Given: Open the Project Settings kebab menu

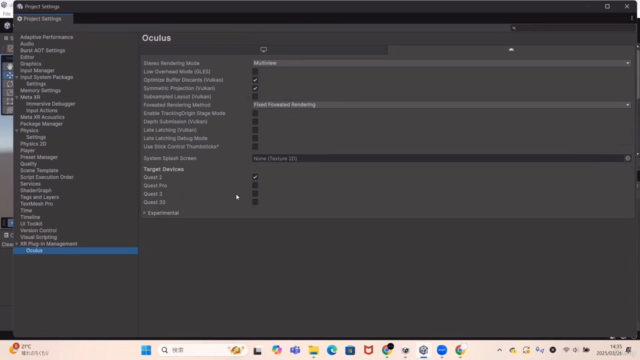Looking at the screenshot, I should [x=632, y=18].
